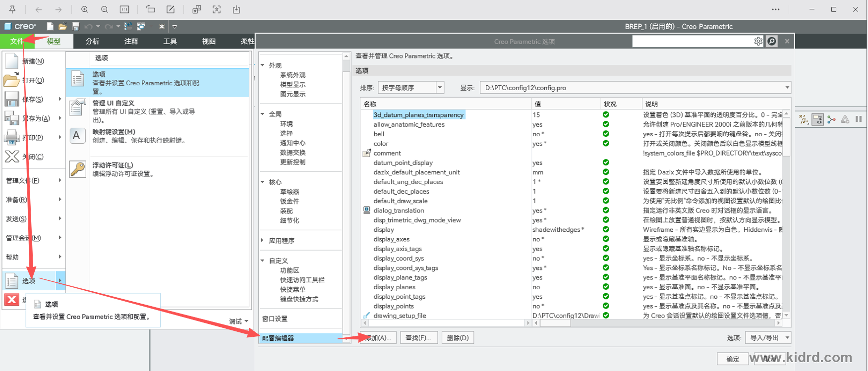
Task: Click the edit image pencil icon
Action: tap(171, 9)
